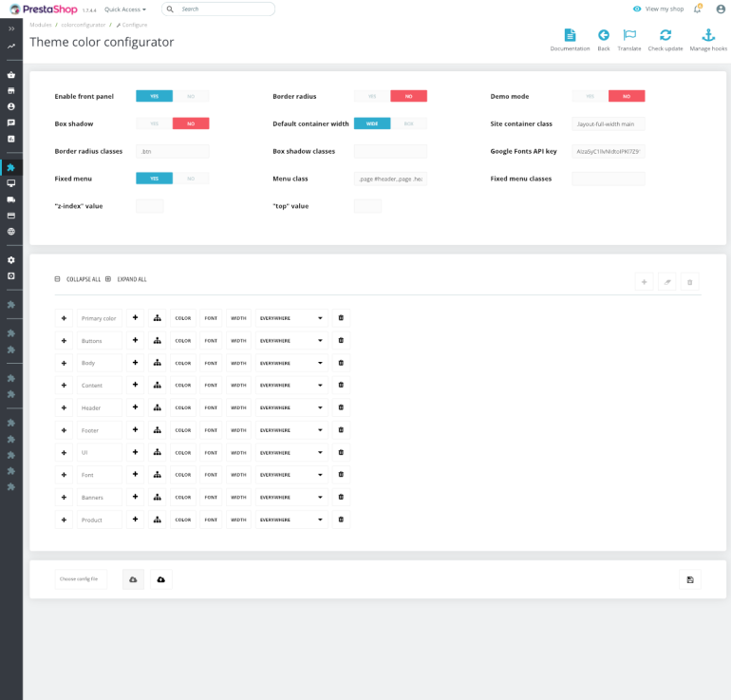The height and width of the screenshot is (700, 731).
Task: Set Enable front panel to No
Action: [191, 96]
